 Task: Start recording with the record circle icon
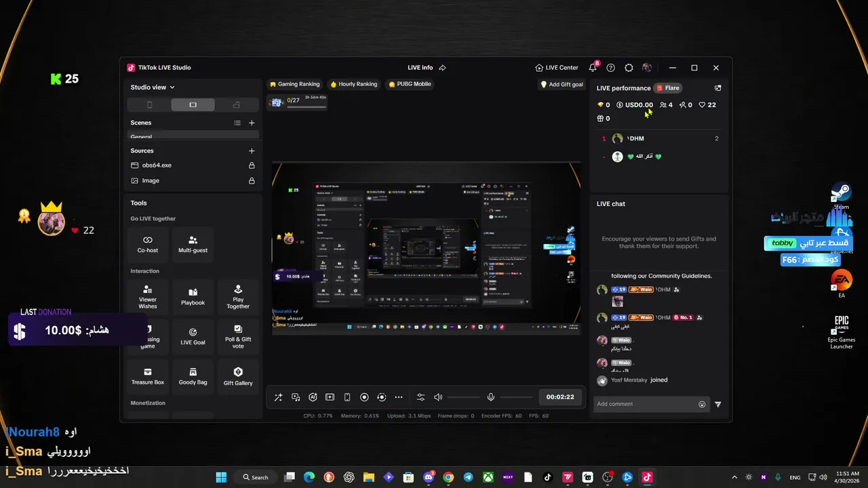click(x=364, y=397)
